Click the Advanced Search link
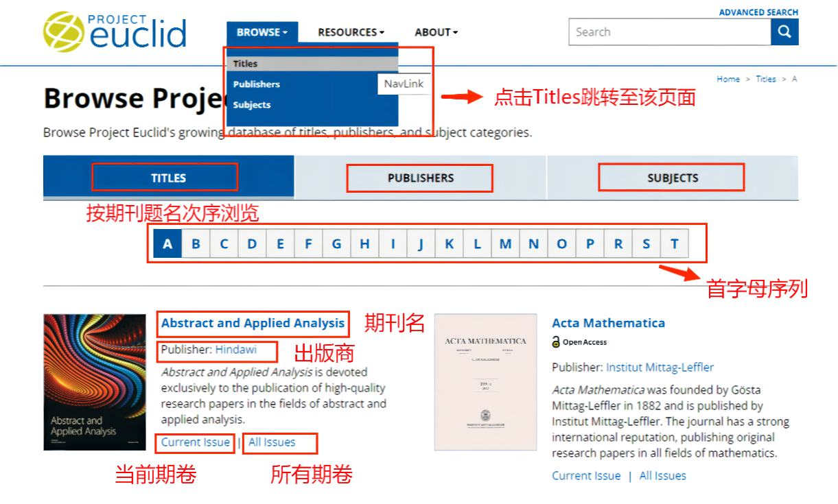The height and width of the screenshot is (504, 838). click(x=758, y=12)
